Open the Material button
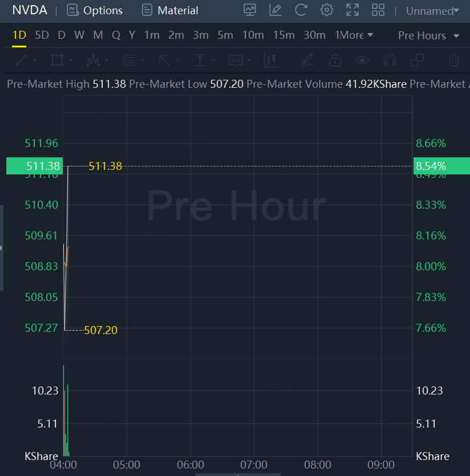The image size is (470, 476). pyautogui.click(x=170, y=10)
